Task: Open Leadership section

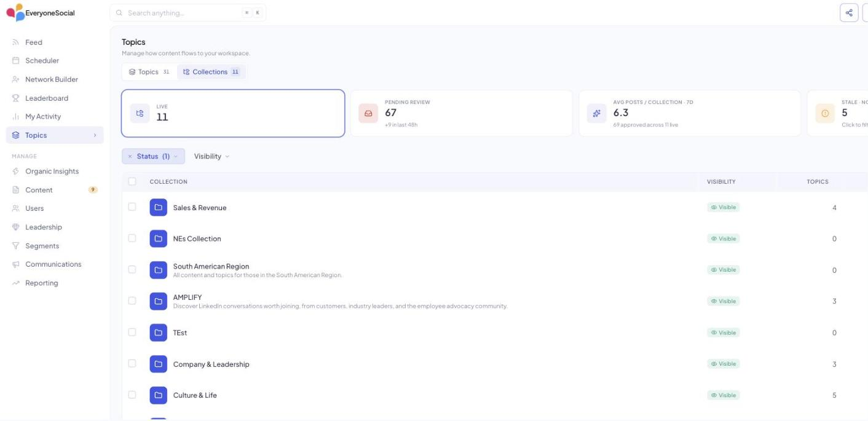Action: pyautogui.click(x=44, y=227)
